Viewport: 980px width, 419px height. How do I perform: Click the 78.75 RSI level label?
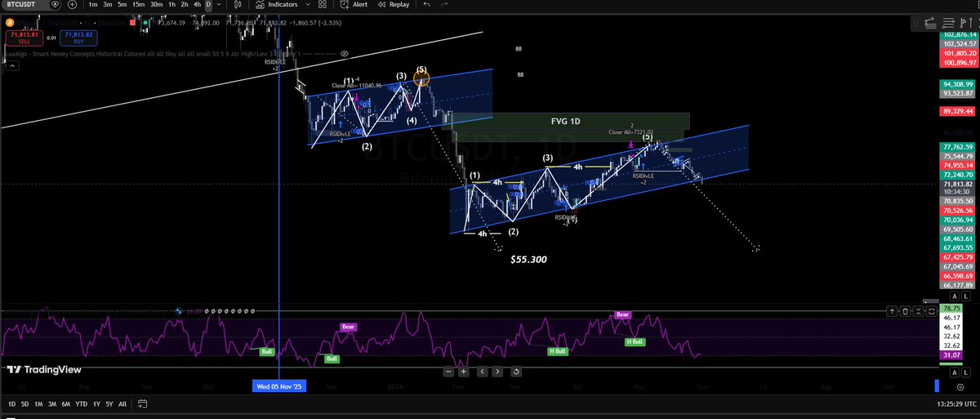click(x=951, y=309)
